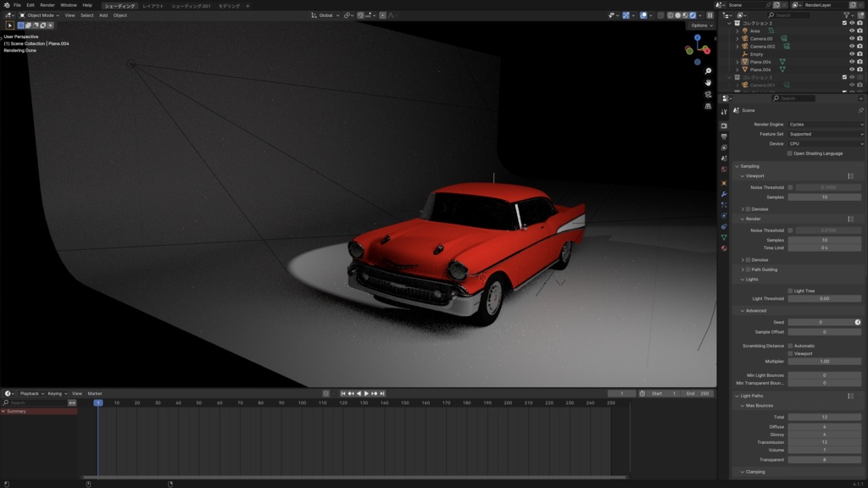The height and width of the screenshot is (488, 868).
Task: Open the Render menu
Action: click(x=47, y=5)
